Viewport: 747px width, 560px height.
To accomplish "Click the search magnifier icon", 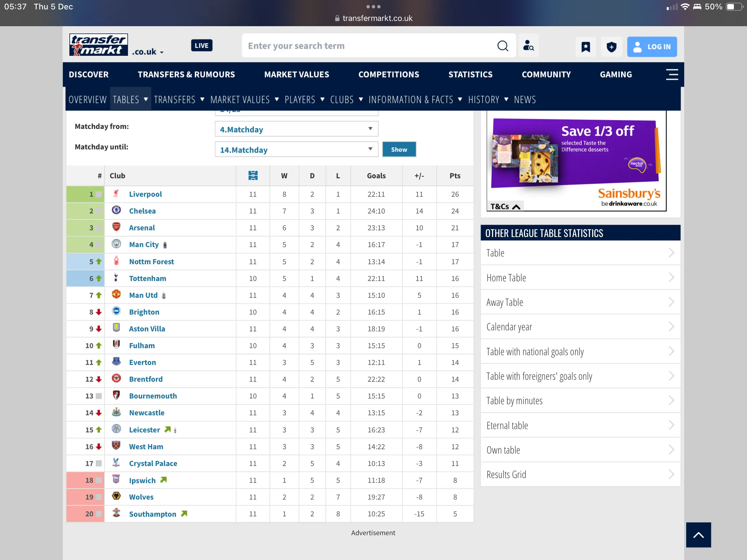I will coord(502,46).
